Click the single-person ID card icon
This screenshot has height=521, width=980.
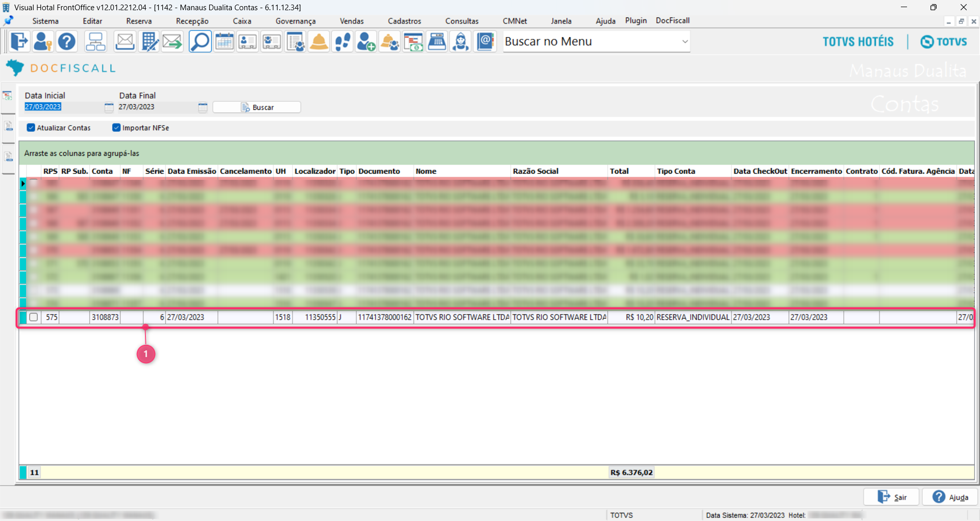tap(248, 41)
